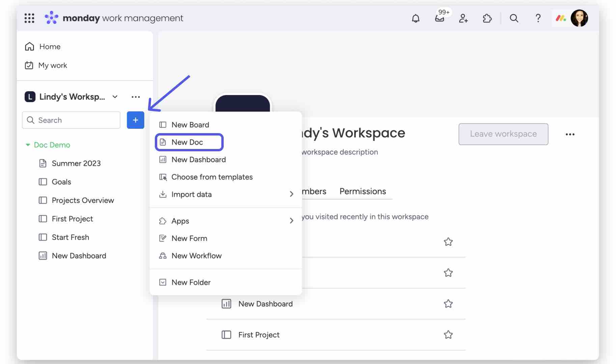Open the app launcher grid icon
Viewport: 616px width, 364px height.
[x=30, y=18]
